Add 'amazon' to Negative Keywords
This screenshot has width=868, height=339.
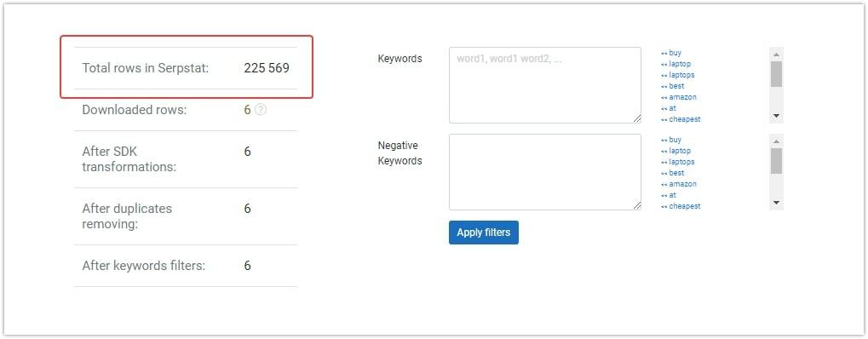tap(679, 185)
